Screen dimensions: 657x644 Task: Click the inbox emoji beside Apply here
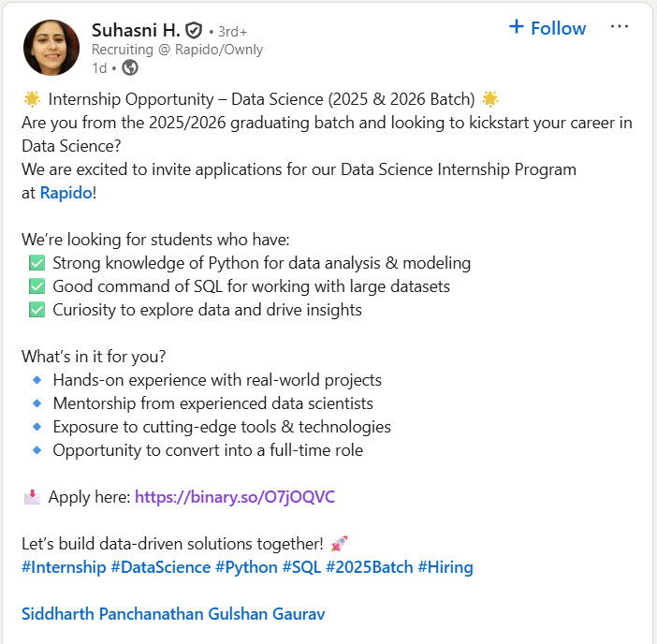pyautogui.click(x=32, y=497)
